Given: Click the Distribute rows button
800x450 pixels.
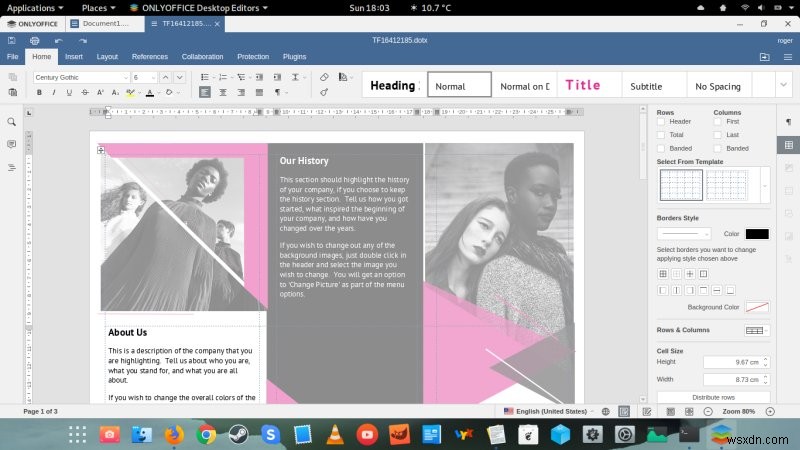Looking at the screenshot, I should click(x=713, y=397).
